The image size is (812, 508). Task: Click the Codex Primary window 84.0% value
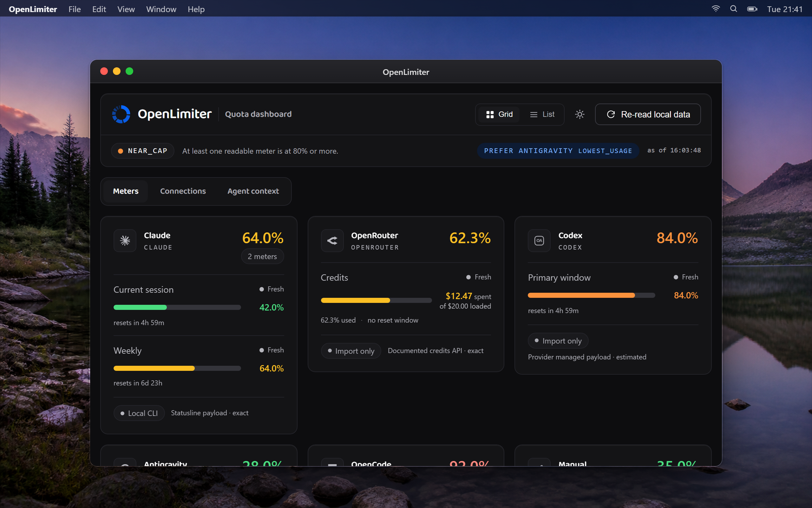[x=686, y=295]
